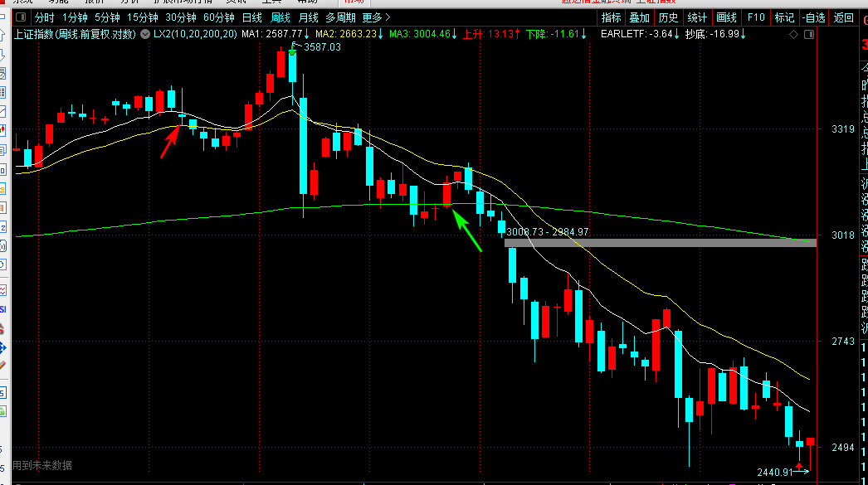The width and height of the screenshot is (868, 485).
Task: Toggle the left panel icon beside 分时
Action: click(x=21, y=17)
